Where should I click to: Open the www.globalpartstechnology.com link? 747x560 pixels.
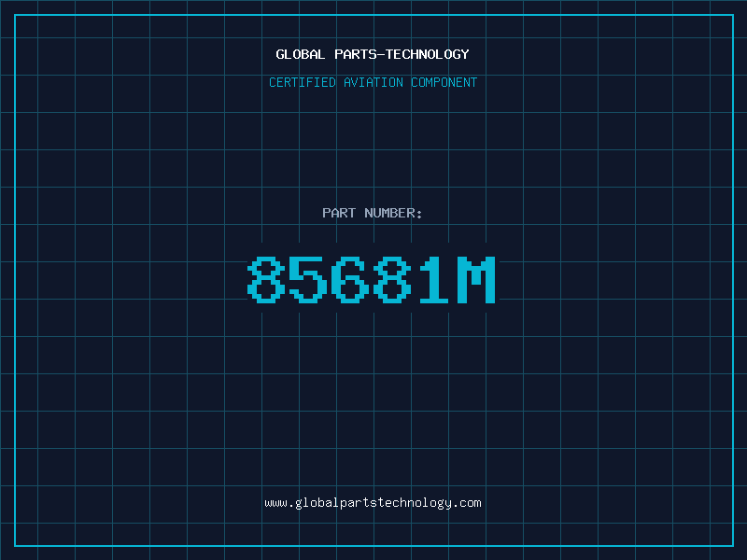tap(373, 503)
